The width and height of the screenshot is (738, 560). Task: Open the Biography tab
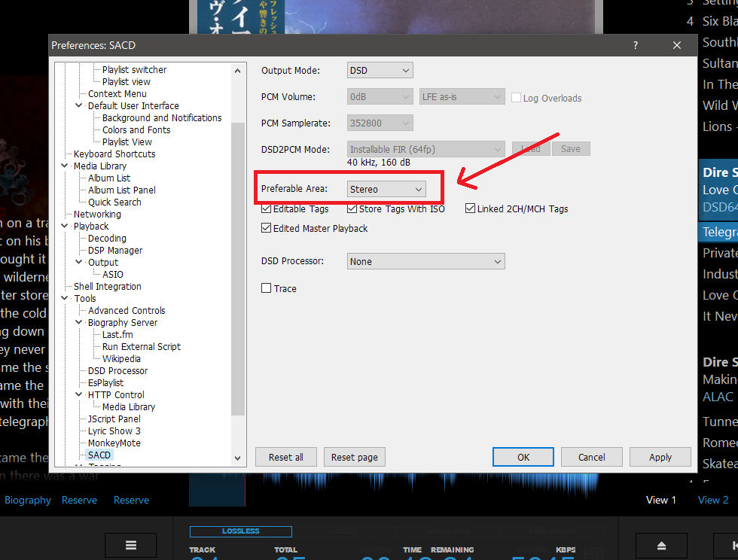point(28,500)
